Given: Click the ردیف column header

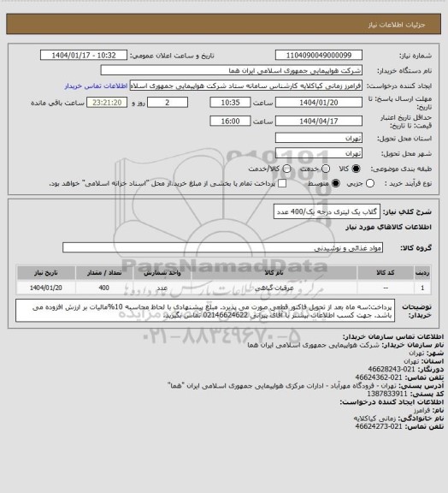Looking at the screenshot, I should tap(422, 272).
